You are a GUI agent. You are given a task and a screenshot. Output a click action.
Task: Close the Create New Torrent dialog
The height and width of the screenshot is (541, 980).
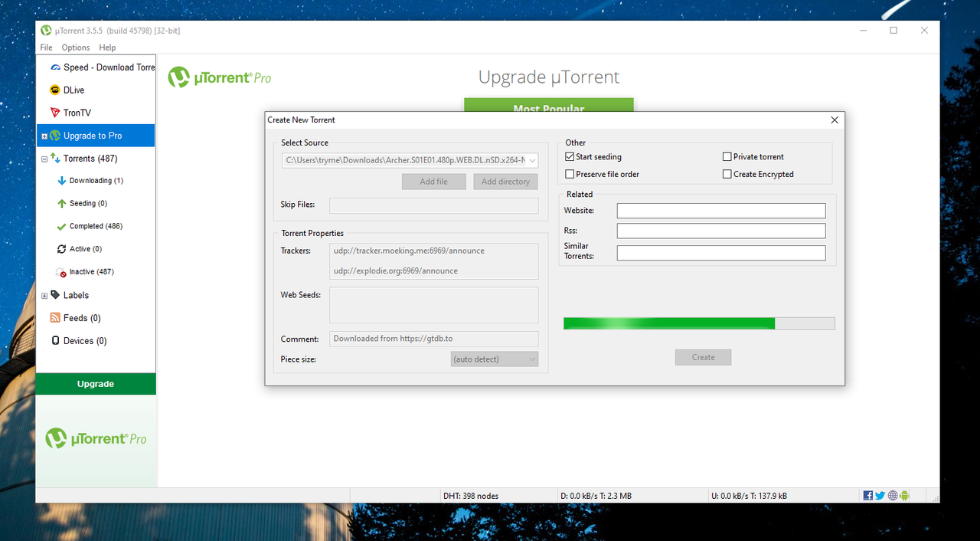coord(835,120)
